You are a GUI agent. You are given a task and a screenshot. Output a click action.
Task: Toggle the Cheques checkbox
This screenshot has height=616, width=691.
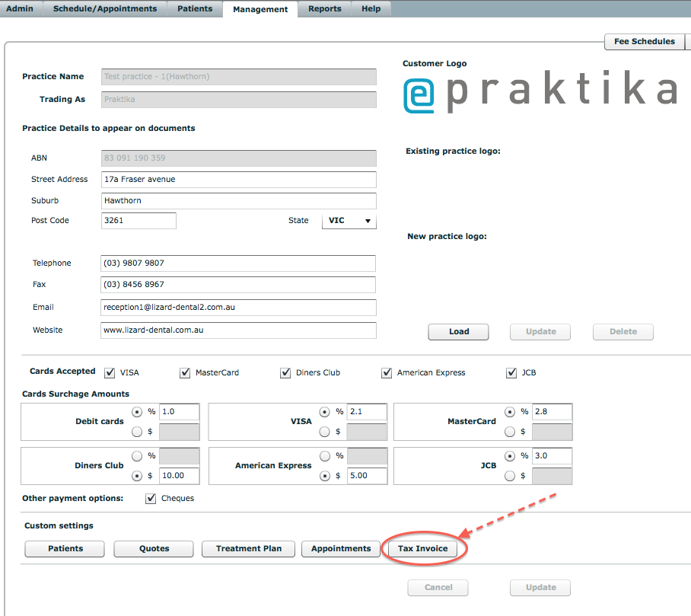click(x=151, y=498)
